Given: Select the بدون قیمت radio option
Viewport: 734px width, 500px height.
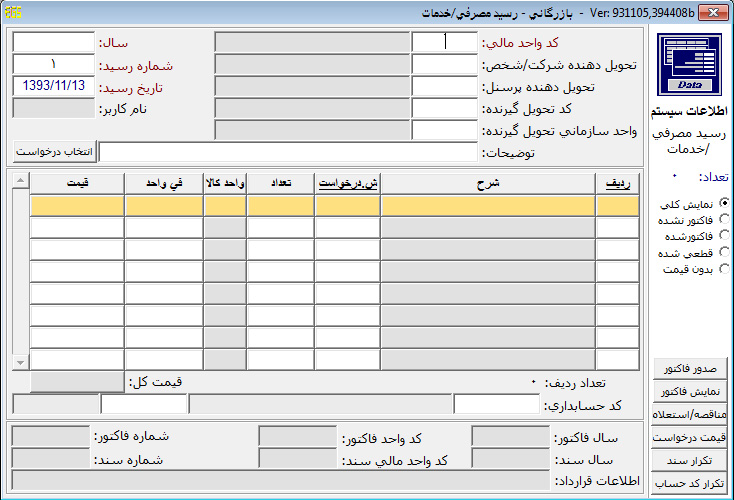Looking at the screenshot, I should coord(724,269).
